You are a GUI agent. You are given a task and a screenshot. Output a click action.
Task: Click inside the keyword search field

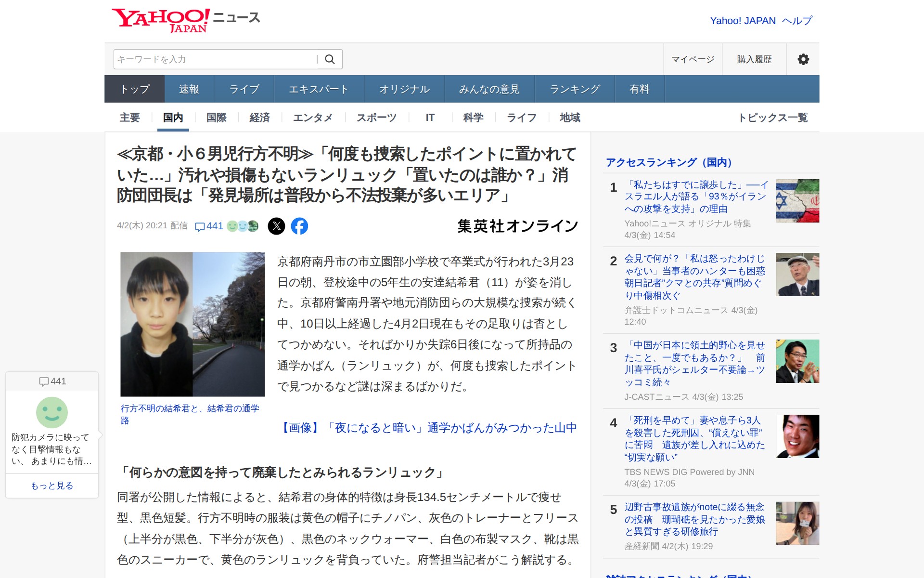(215, 59)
